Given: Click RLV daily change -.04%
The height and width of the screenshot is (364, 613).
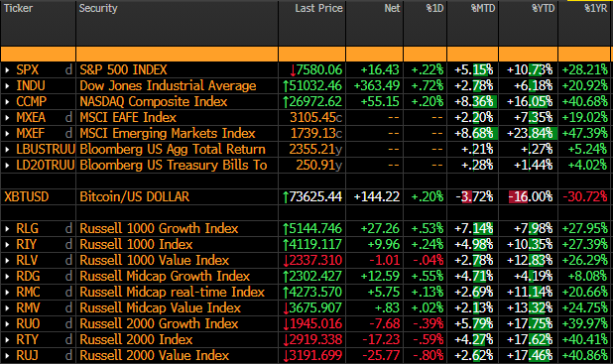Looking at the screenshot, I should pos(428,261).
